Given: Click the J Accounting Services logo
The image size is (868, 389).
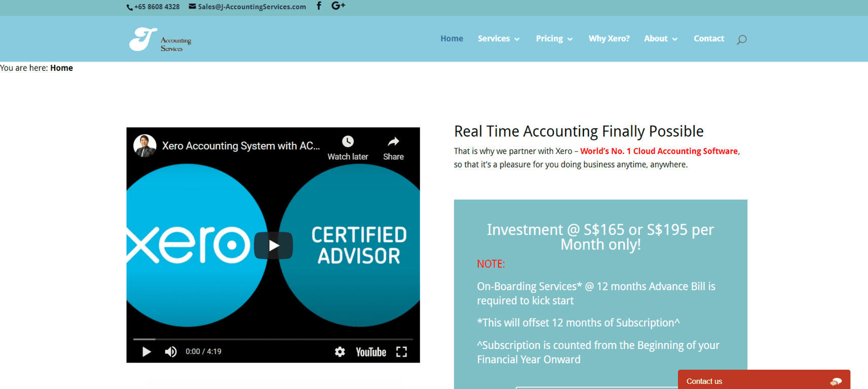Looking at the screenshot, I should pos(160,39).
